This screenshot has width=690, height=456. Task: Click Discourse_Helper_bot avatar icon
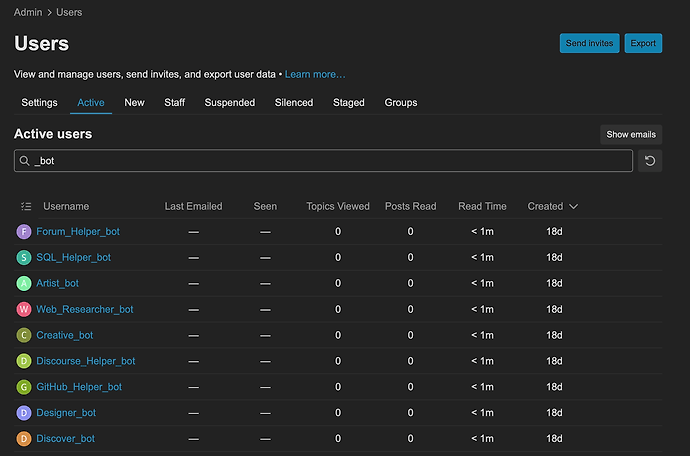click(x=24, y=361)
